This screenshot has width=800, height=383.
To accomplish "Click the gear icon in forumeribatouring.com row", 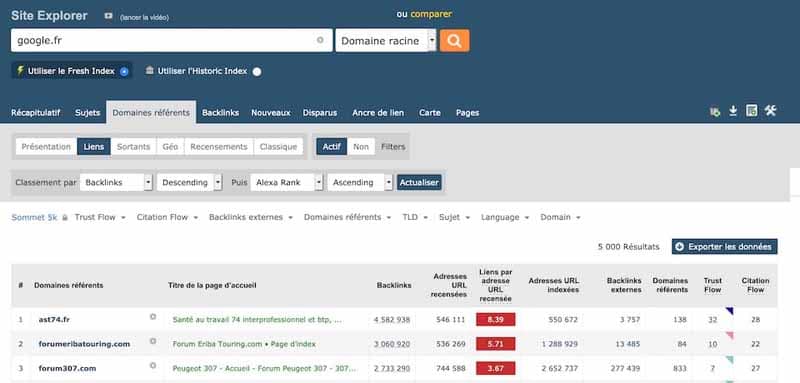I will click(153, 341).
